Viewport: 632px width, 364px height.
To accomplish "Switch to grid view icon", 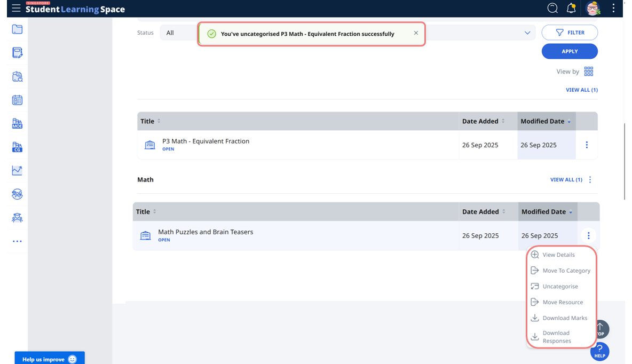I will 589,72.
